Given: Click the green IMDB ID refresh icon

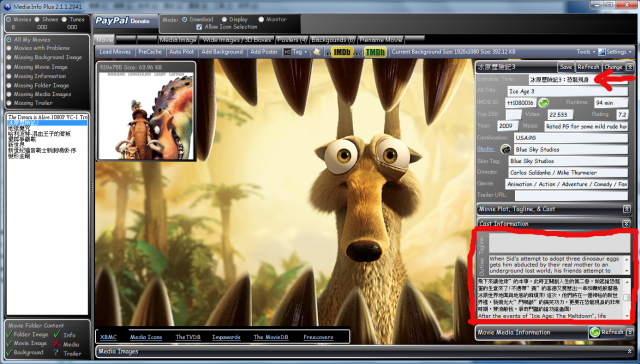Looking at the screenshot, I should pyautogui.click(x=543, y=103).
